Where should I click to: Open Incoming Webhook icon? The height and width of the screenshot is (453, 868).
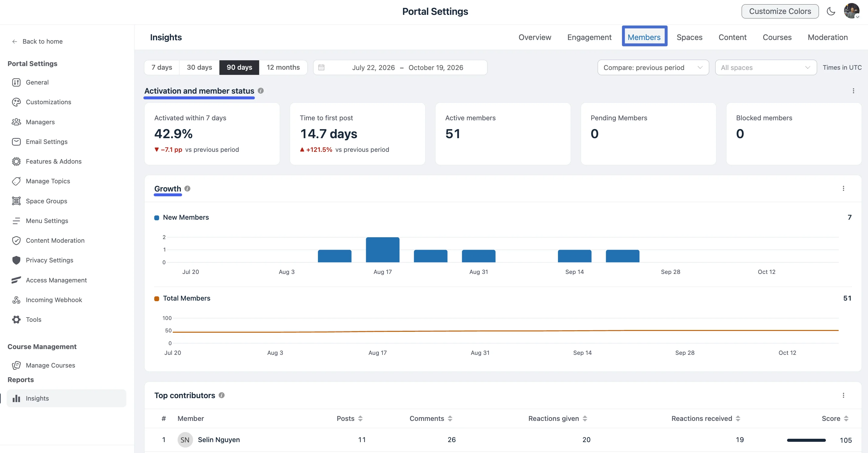16,300
